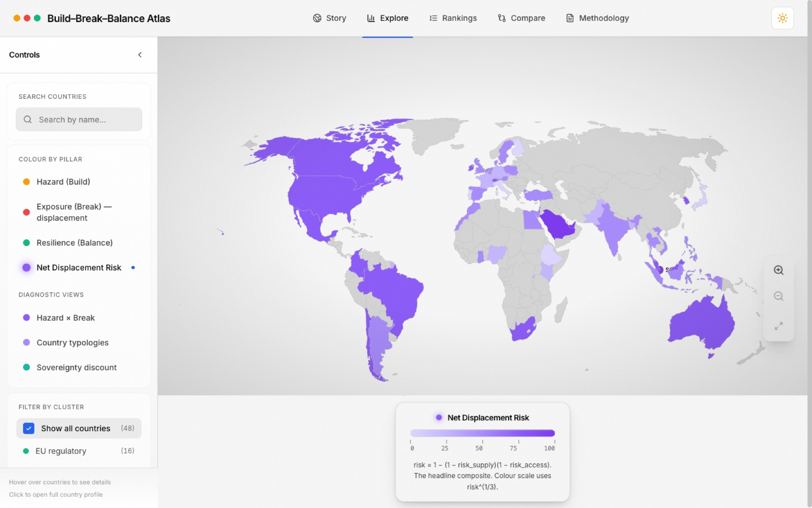Select Hazard (Build) pillar

coord(79,182)
